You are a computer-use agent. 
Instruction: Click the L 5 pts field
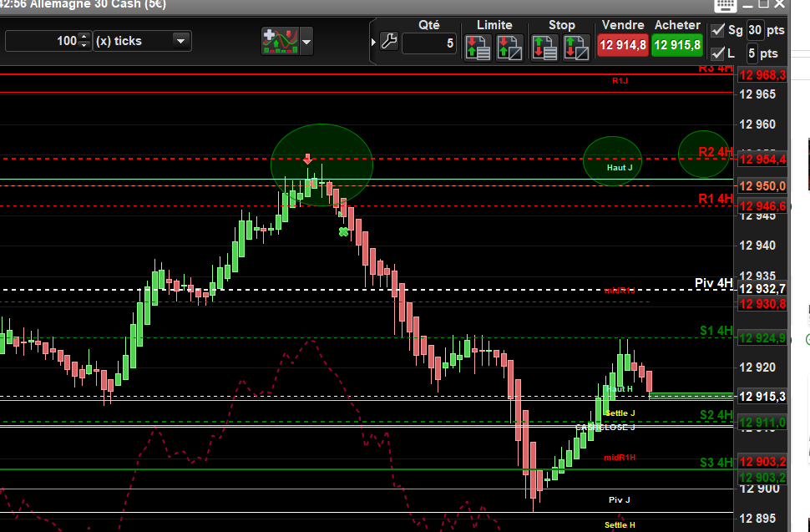752,53
